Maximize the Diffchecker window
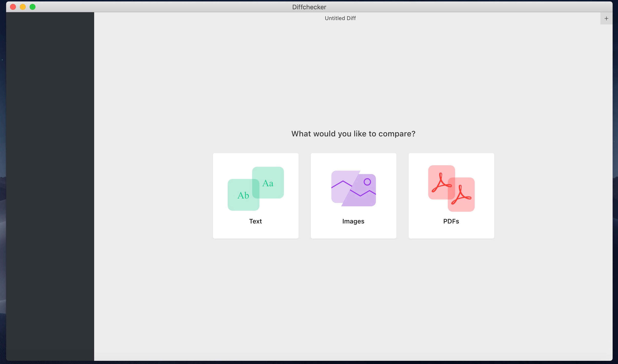Image resolution: width=618 pixels, height=364 pixels. point(33,7)
